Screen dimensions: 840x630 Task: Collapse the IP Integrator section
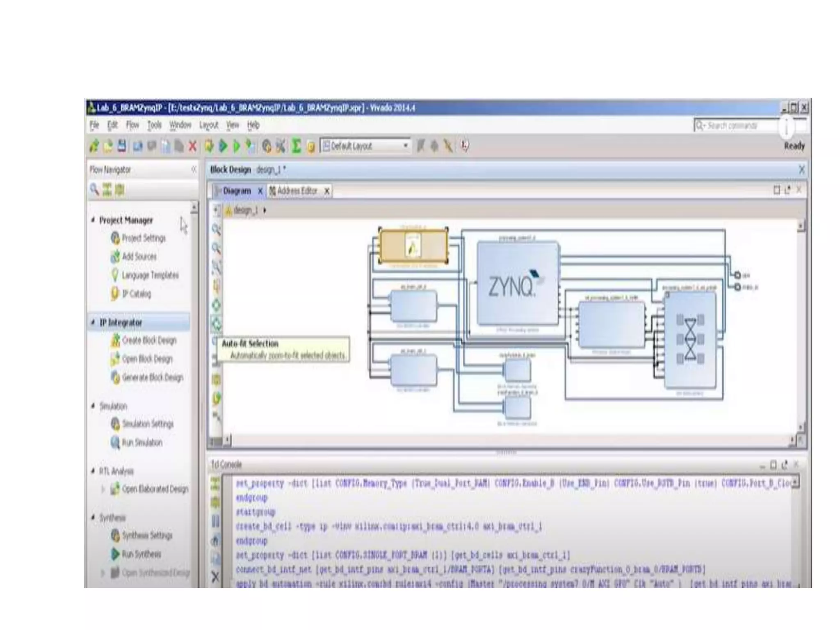93,322
